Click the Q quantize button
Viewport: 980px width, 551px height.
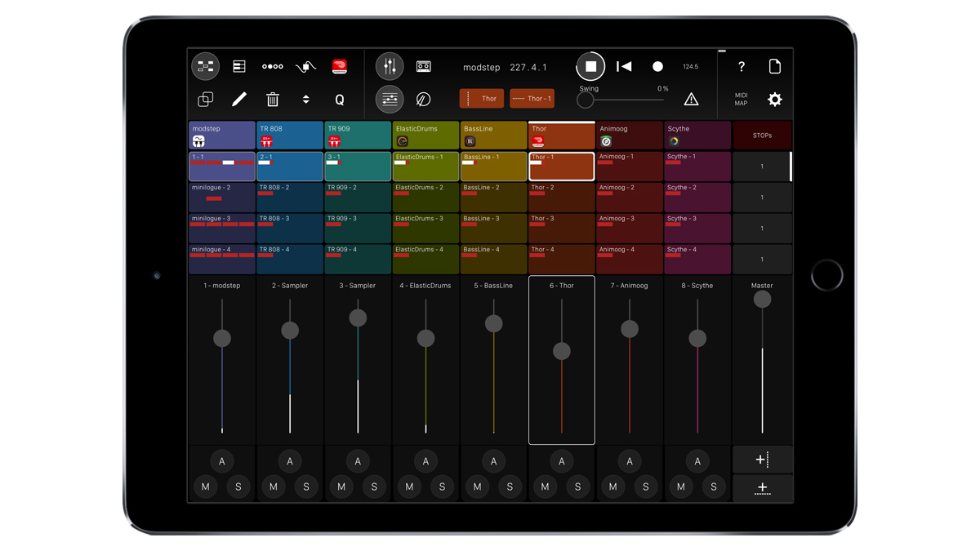(x=340, y=100)
